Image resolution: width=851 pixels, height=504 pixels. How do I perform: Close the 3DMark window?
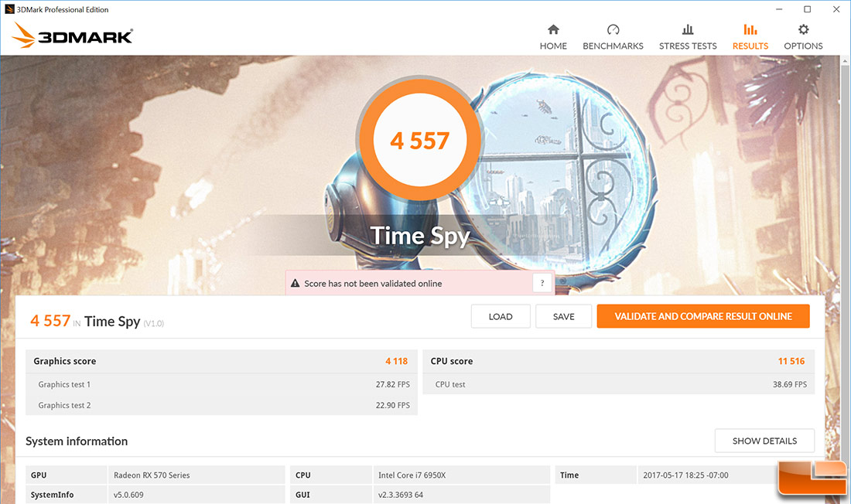(836, 9)
